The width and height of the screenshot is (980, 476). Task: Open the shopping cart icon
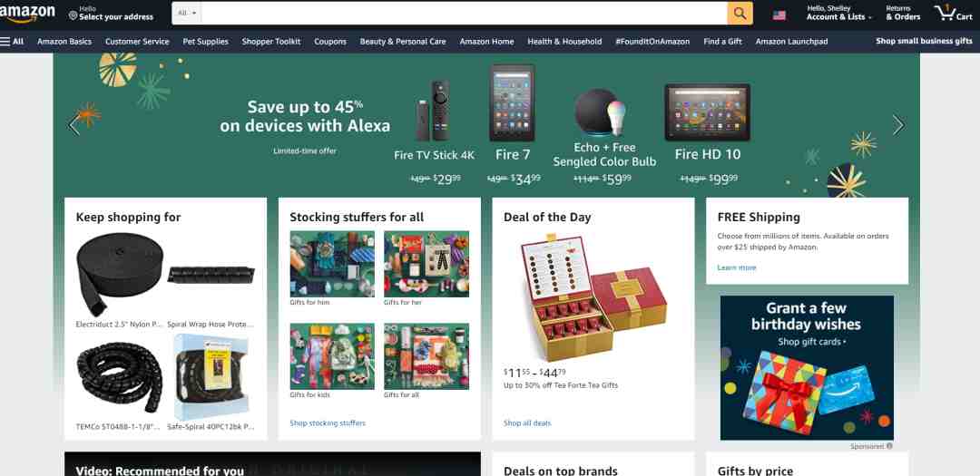[x=953, y=13]
